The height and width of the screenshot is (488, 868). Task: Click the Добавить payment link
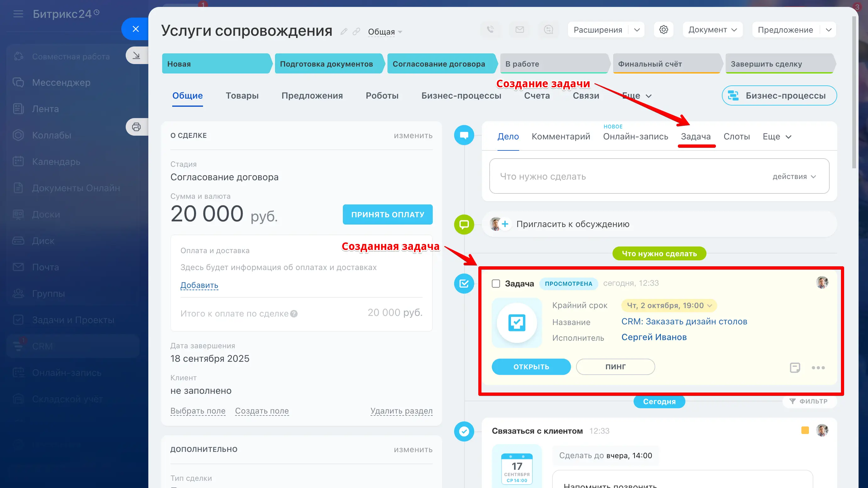[199, 285]
